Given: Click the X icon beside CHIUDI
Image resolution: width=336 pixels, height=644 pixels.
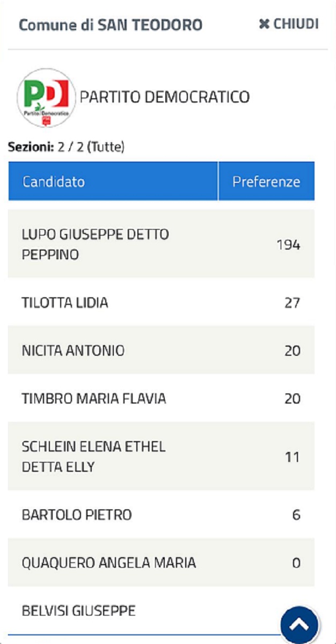Looking at the screenshot, I should coord(264,24).
